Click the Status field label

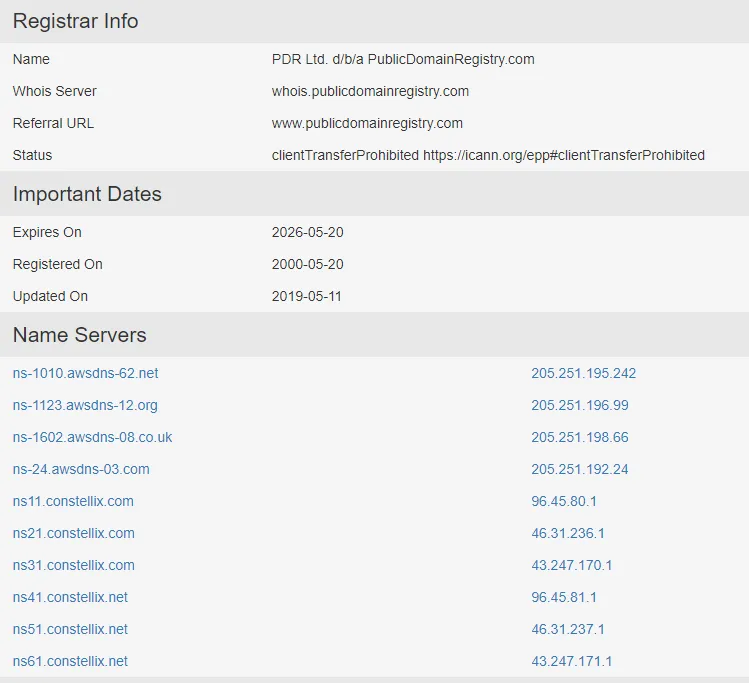tap(32, 155)
